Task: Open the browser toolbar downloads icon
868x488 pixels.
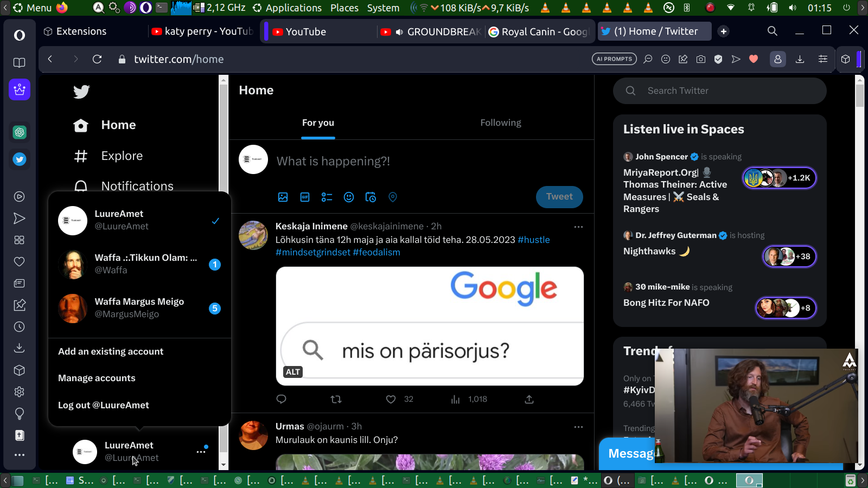Action: [x=800, y=59]
